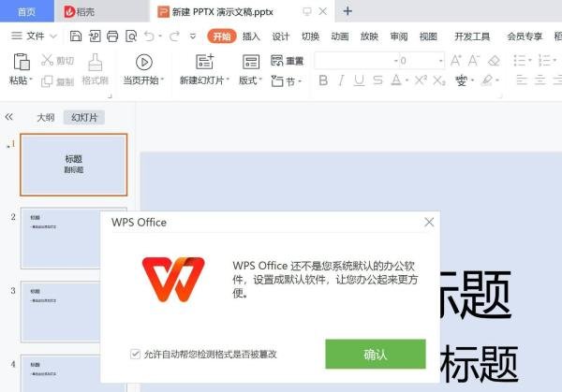This screenshot has width=562, height=392.
Task: Toggle Italic formatting
Action: [x=341, y=80]
